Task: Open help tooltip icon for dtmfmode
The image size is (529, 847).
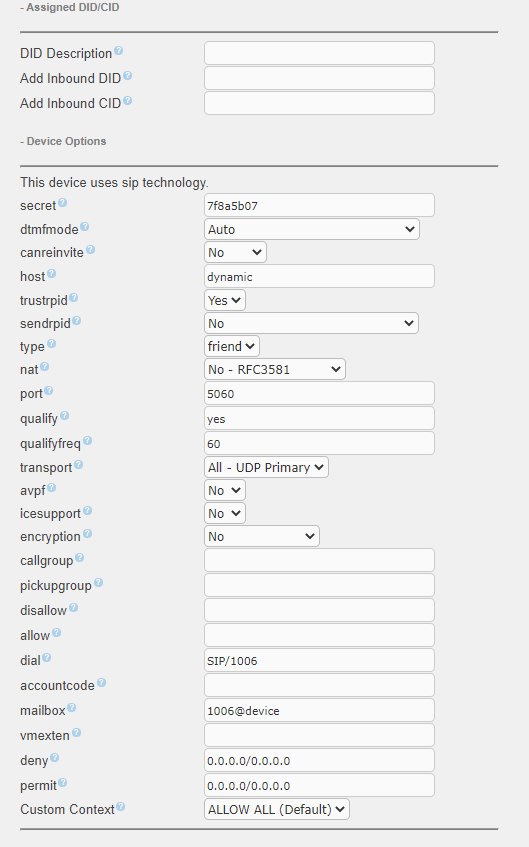Action: (x=84, y=226)
